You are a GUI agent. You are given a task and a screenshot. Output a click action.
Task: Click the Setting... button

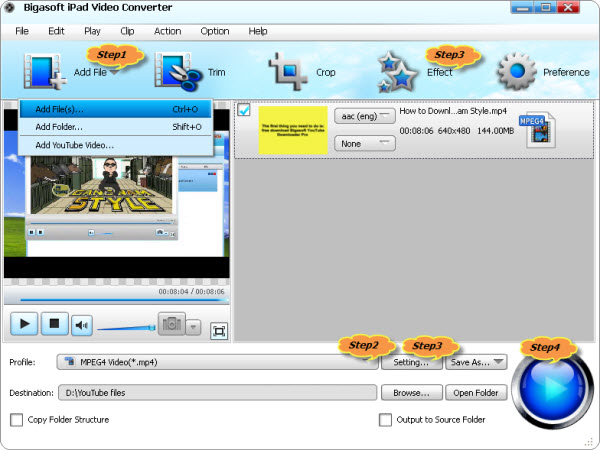(x=412, y=362)
